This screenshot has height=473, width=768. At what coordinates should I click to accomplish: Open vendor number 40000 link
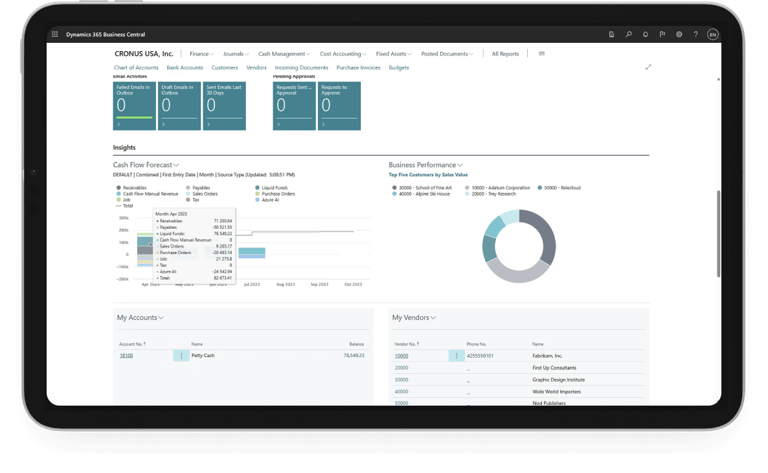401,392
